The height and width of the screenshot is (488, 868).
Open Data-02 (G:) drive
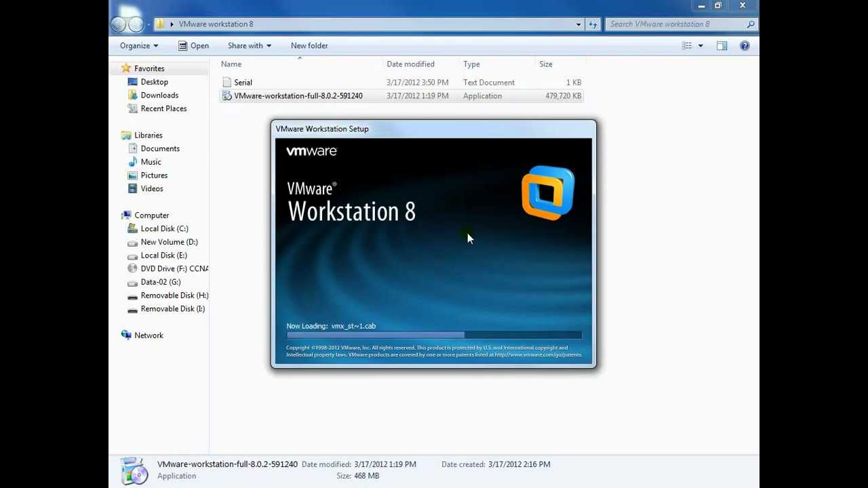pos(161,282)
